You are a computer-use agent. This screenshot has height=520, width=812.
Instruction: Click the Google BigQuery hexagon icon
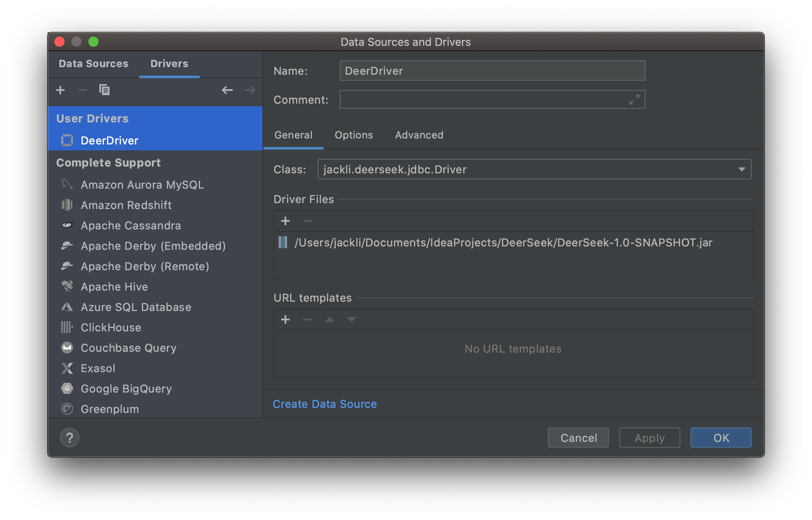(x=67, y=388)
